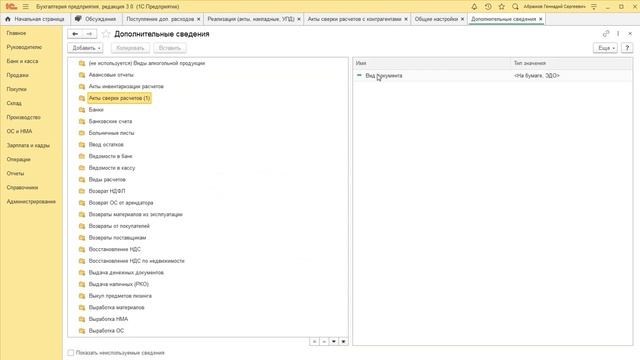Click dash icon beside Вид документа

coord(359,76)
